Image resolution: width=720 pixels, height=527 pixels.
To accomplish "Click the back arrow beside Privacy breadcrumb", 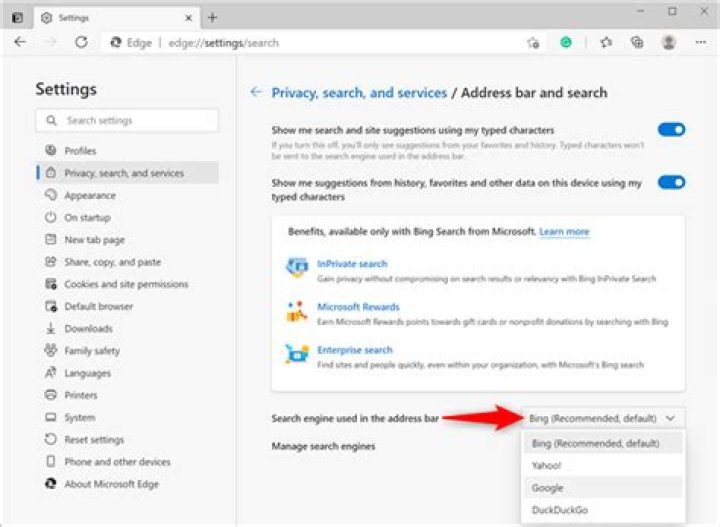I will (x=256, y=92).
